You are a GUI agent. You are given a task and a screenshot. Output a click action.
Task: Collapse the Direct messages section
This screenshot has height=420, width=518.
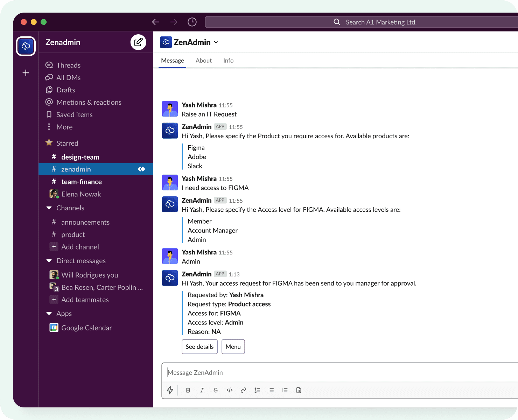click(49, 261)
